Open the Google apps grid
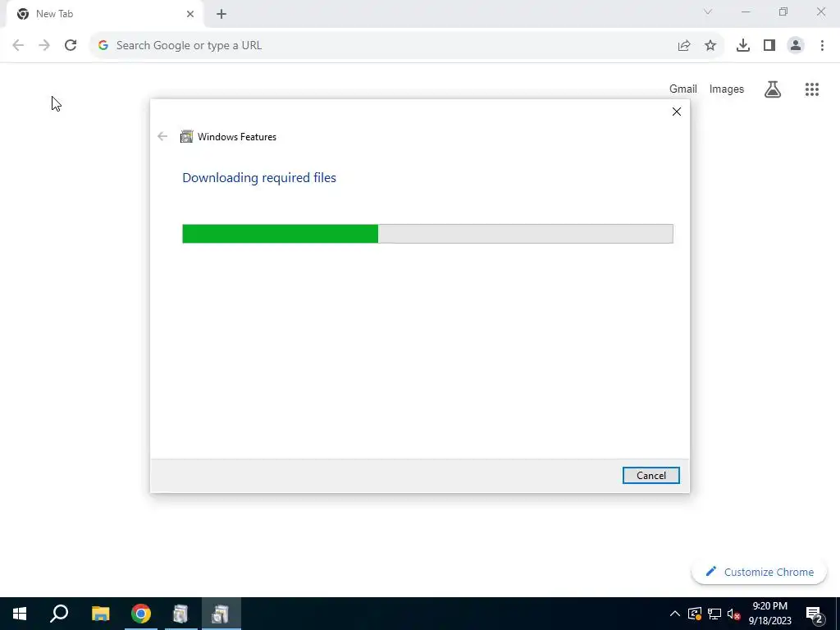The image size is (840, 630). pos(812,89)
